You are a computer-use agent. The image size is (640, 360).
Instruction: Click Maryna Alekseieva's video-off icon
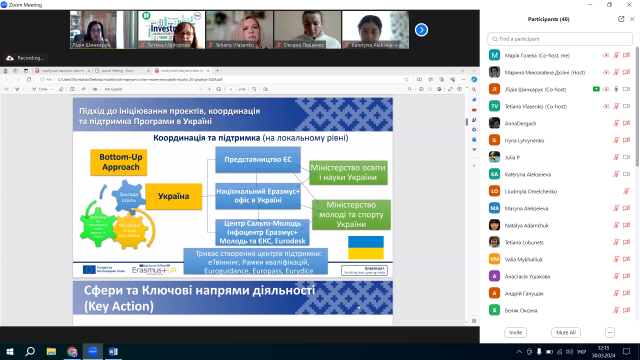tap(627, 208)
